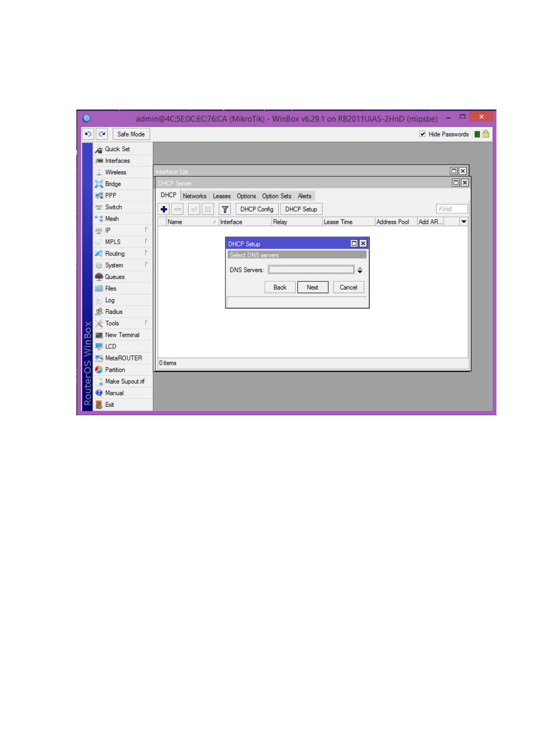535x756 pixels.
Task: Close the DHCP Setup dialog
Action: click(x=363, y=244)
